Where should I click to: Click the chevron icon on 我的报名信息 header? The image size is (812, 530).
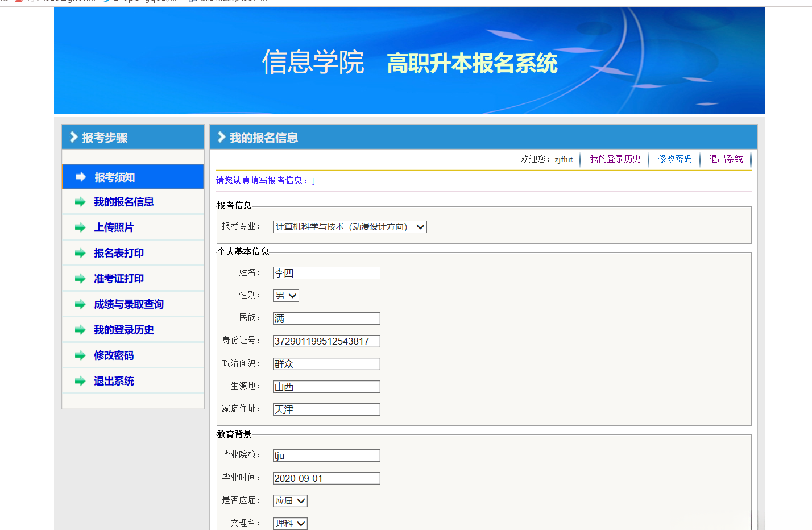221,136
